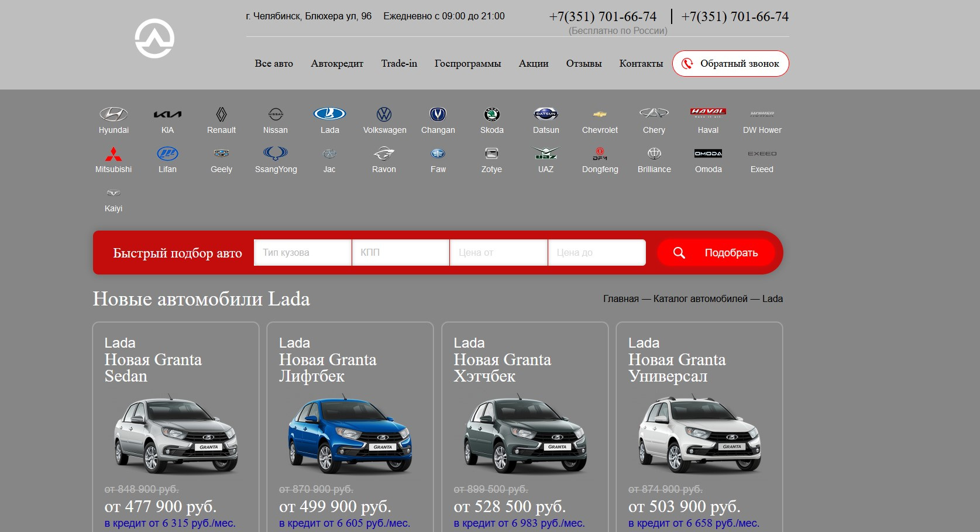Choose the Geely brand logo
The width and height of the screenshot is (980, 532).
point(221,153)
